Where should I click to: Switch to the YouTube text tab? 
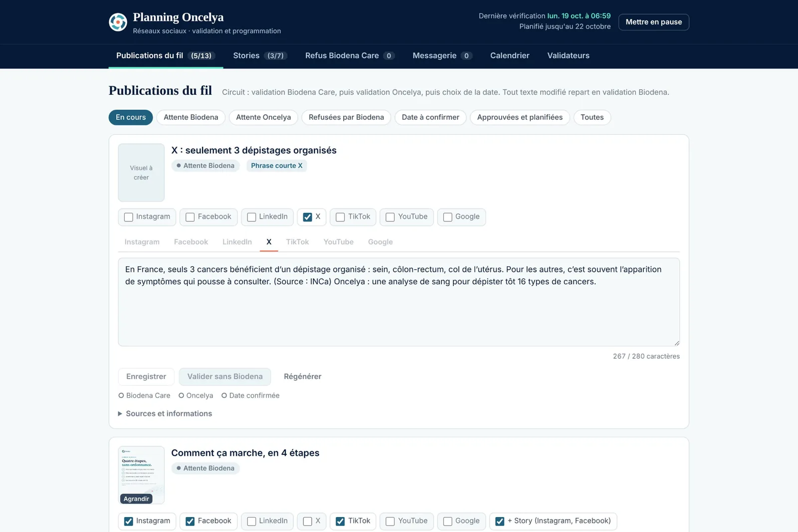(339, 242)
